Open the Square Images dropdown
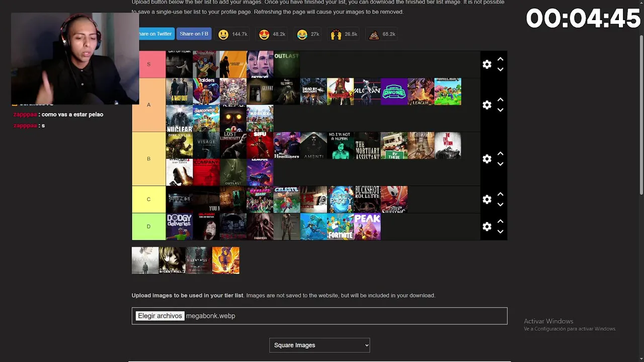The height and width of the screenshot is (362, 644). [x=319, y=345]
